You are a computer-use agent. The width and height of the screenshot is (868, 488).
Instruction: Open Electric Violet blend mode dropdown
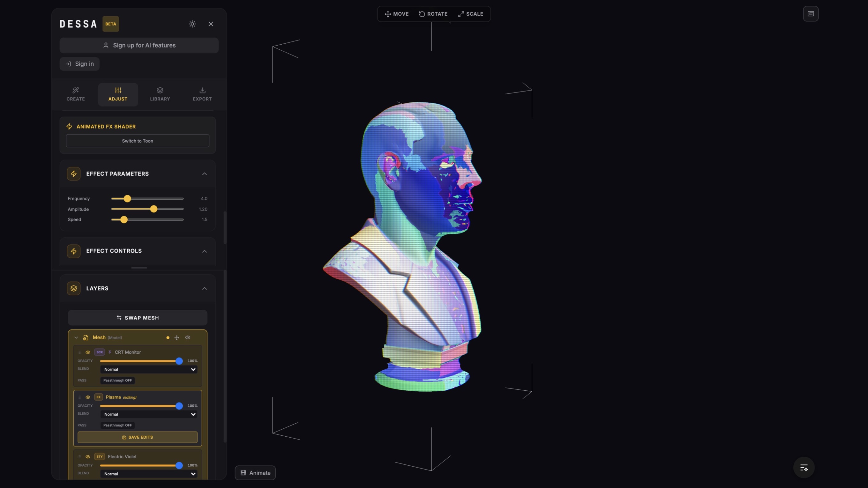click(x=149, y=474)
